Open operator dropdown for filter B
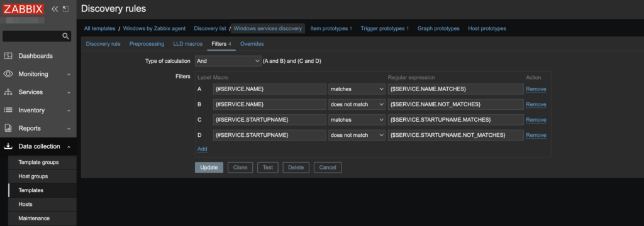The image size is (644, 226). tap(357, 105)
